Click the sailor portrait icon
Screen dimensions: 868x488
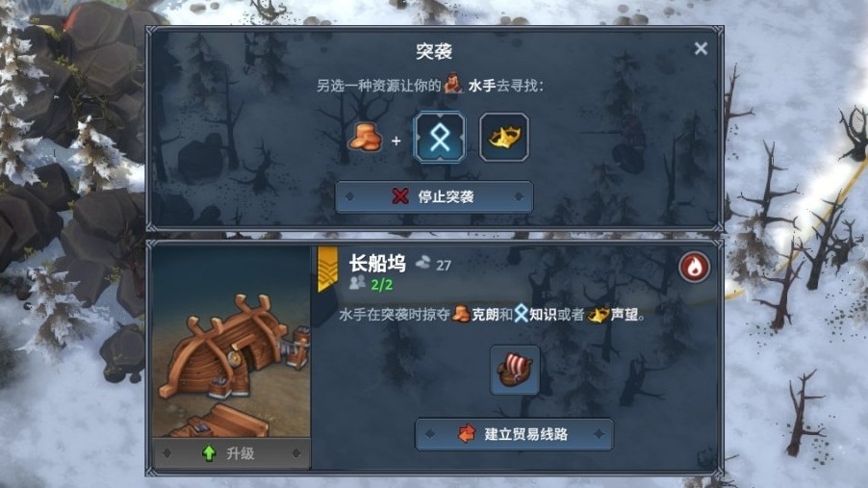click(x=453, y=84)
